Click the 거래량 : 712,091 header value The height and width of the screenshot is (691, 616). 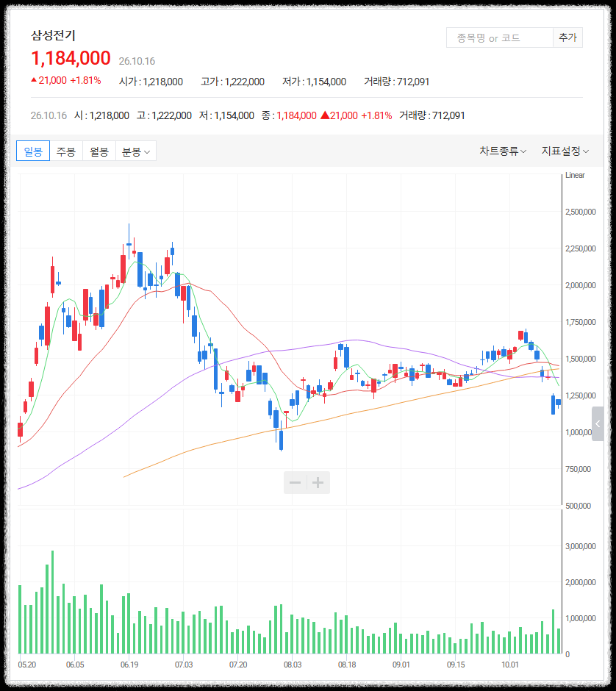[396, 82]
